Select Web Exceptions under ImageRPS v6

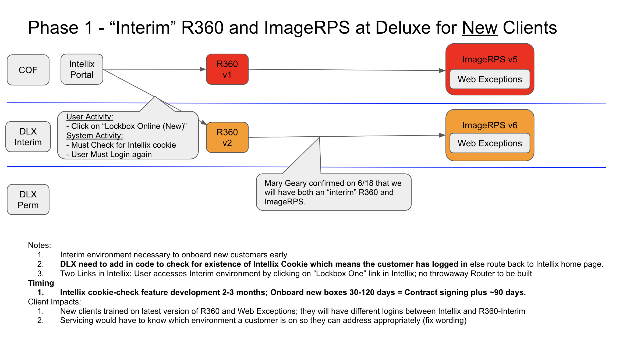(490, 143)
